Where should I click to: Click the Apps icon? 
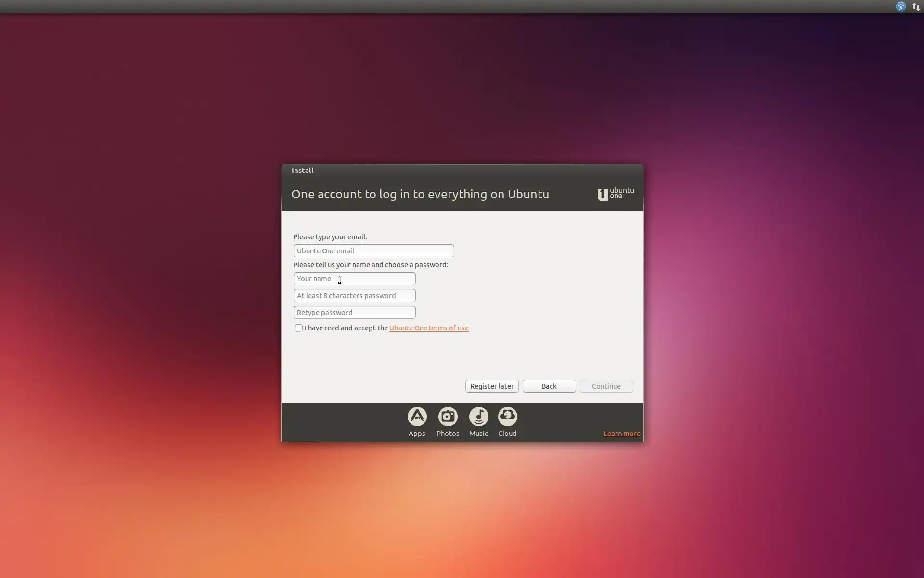coord(417,417)
